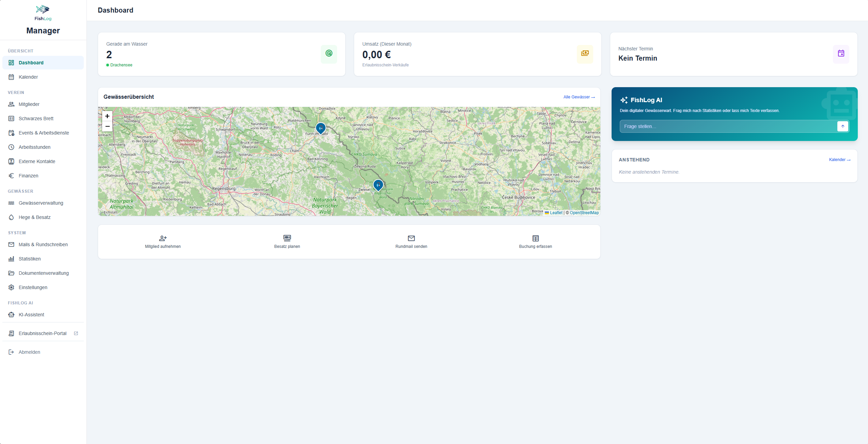Click the Buchung erfassen table icon
Viewport: 868px width, 444px height.
536,238
